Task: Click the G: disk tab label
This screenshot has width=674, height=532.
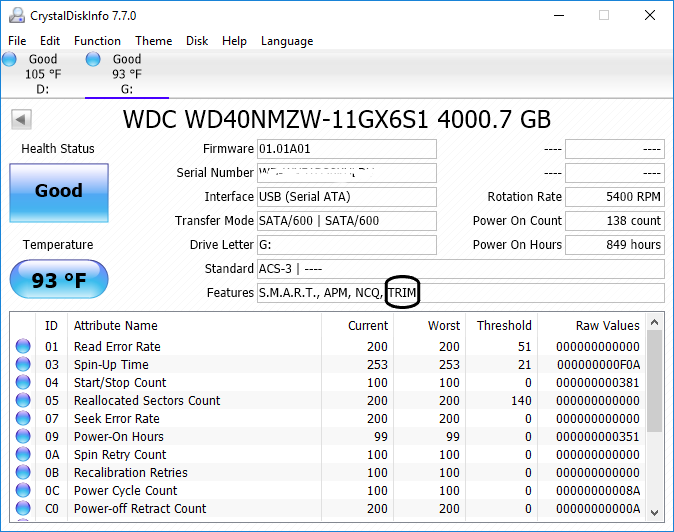Action: click(127, 89)
